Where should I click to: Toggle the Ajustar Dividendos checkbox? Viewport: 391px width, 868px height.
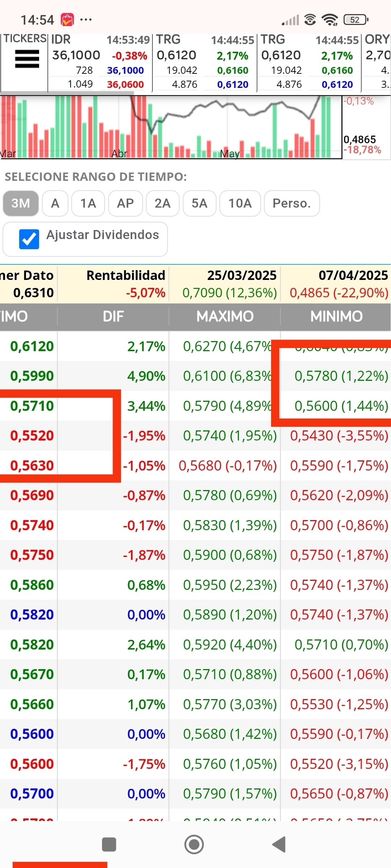(29, 239)
